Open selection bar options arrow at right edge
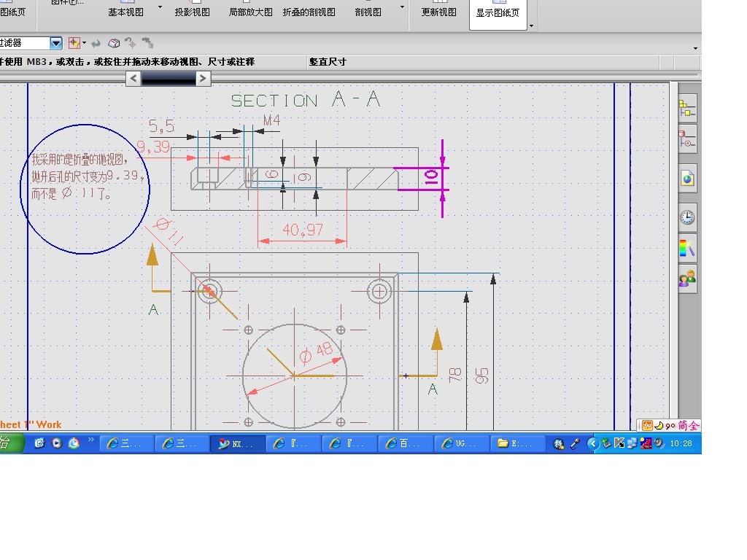This screenshot has height=560, width=747. pos(695,49)
